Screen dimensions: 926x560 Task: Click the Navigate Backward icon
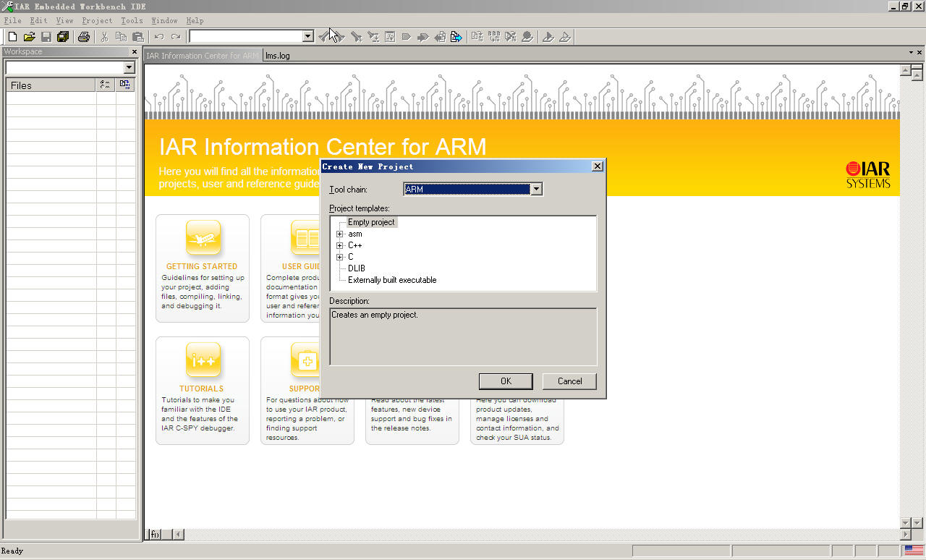tap(440, 36)
